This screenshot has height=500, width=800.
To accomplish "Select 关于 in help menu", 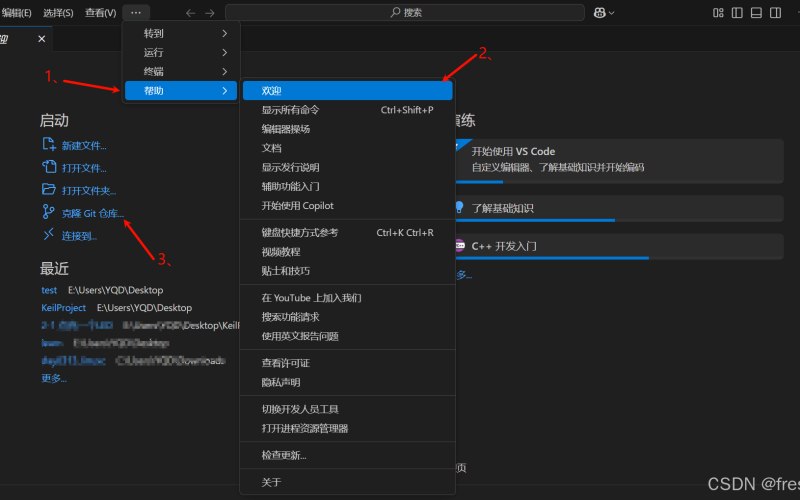I will (x=347, y=483).
